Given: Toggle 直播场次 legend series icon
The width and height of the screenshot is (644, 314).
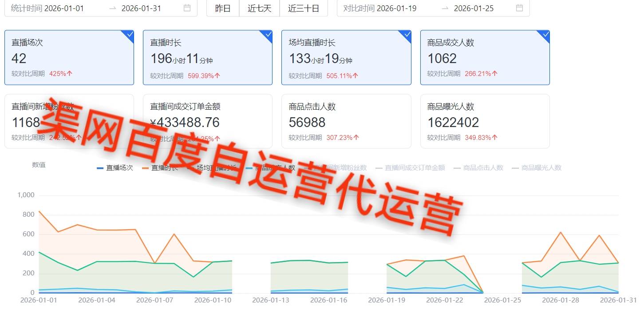Looking at the screenshot, I should pyautogui.click(x=100, y=168).
